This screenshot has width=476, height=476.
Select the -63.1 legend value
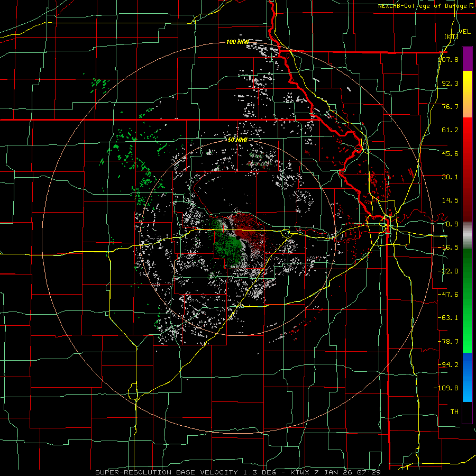click(448, 318)
